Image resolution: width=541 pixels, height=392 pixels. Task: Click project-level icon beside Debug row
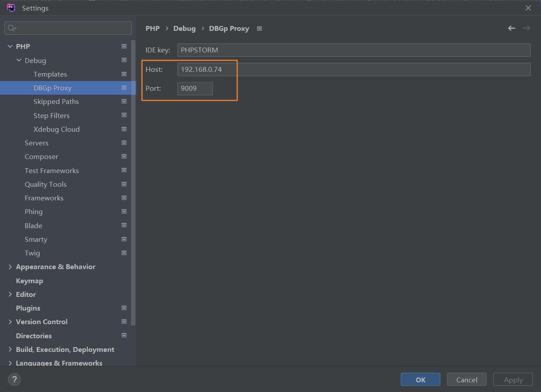point(124,60)
